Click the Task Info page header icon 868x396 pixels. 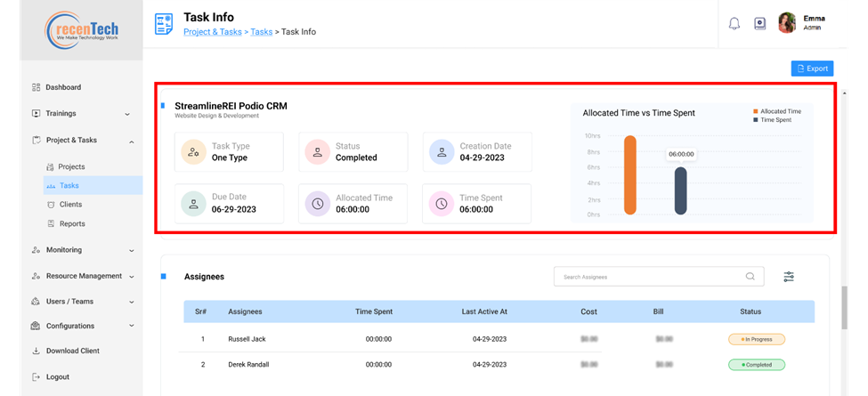[x=163, y=24]
